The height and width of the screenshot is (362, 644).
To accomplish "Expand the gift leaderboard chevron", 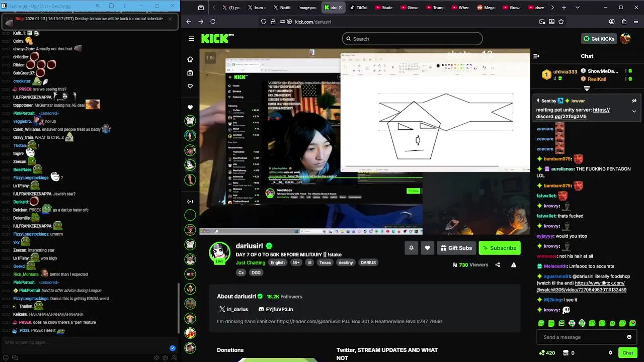I will point(587,88).
